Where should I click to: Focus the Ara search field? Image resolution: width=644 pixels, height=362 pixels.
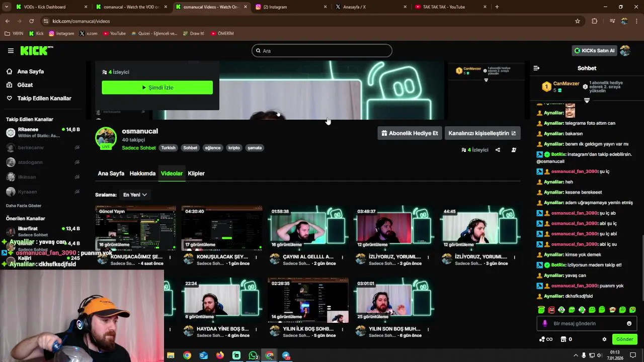tap(322, 51)
